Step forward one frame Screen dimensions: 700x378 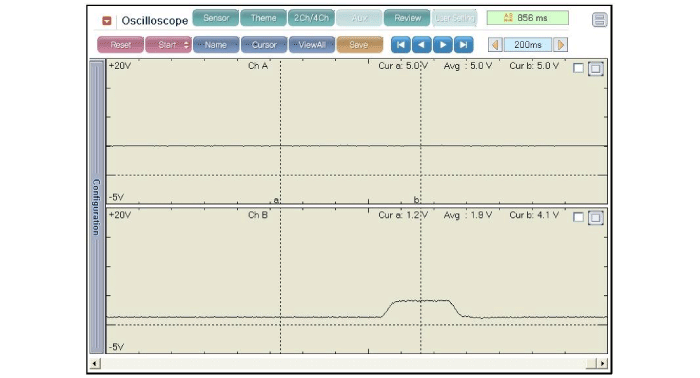442,45
